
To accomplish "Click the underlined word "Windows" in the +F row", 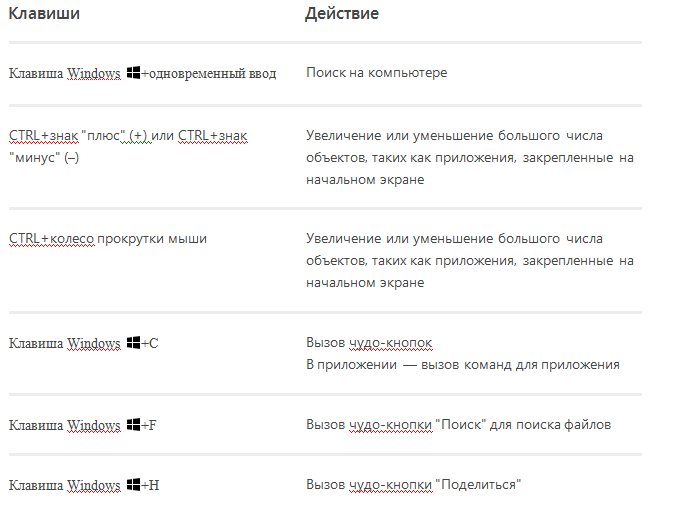I will tap(94, 425).
